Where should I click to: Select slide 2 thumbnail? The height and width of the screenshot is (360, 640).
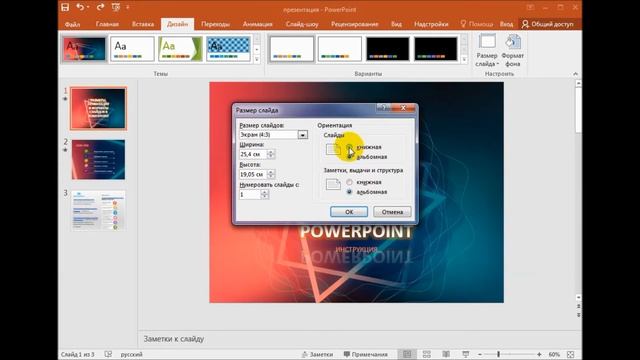coord(98,160)
